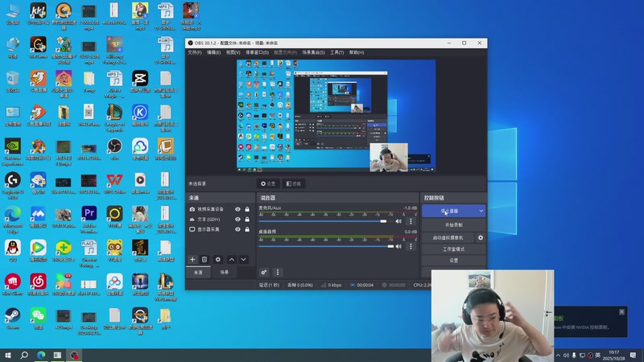The height and width of the screenshot is (362, 644).
Task: Open the OBS desktop shortcut icon
Action: [114, 149]
